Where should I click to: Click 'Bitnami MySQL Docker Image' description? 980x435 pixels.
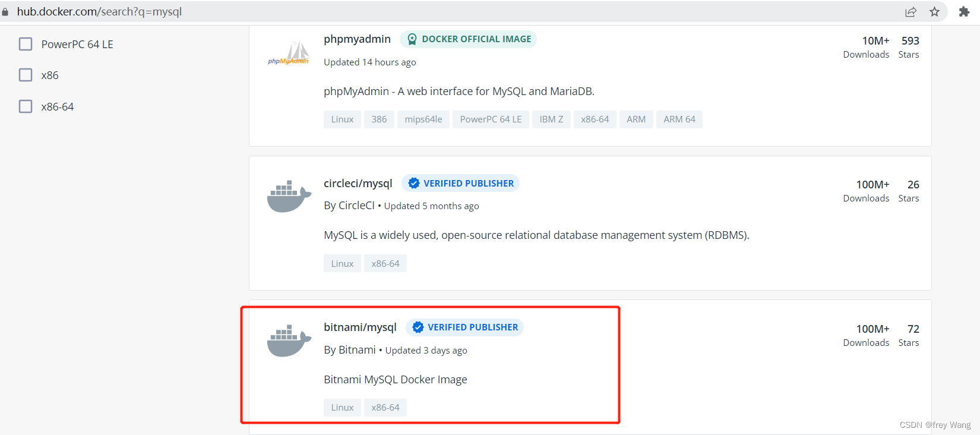(x=396, y=380)
